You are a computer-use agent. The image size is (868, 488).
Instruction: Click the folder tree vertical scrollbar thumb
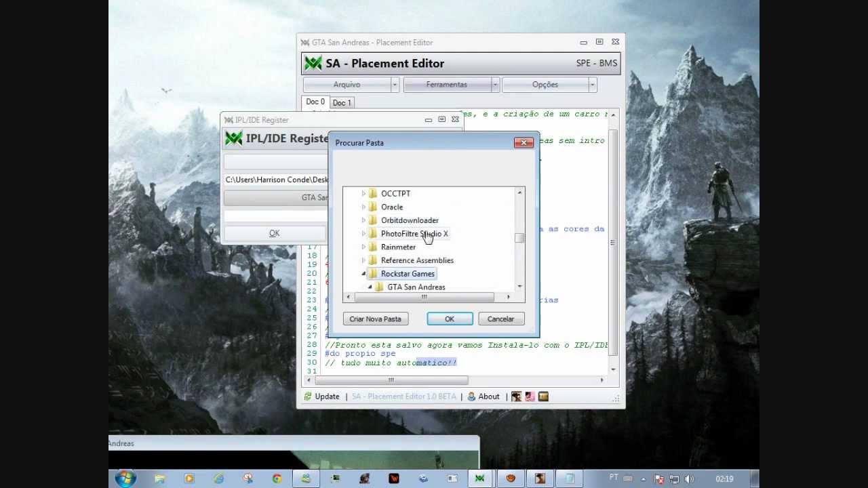coord(519,237)
